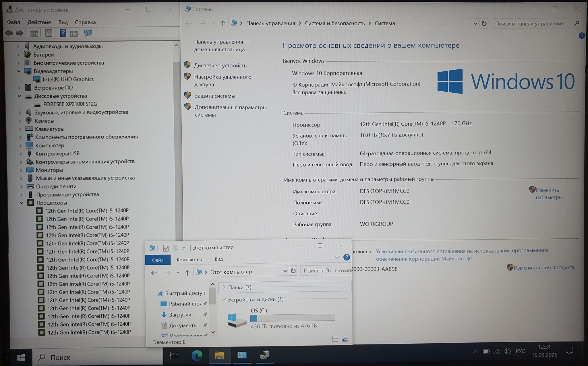
Task: Collapse the Процессоры tree node
Action: 22,203
